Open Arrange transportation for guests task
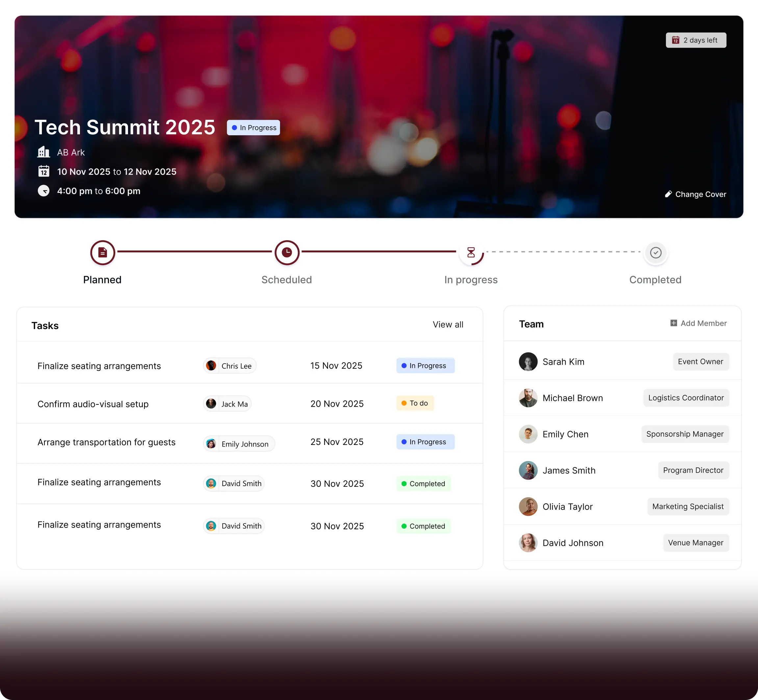758x700 pixels. pyautogui.click(x=106, y=442)
